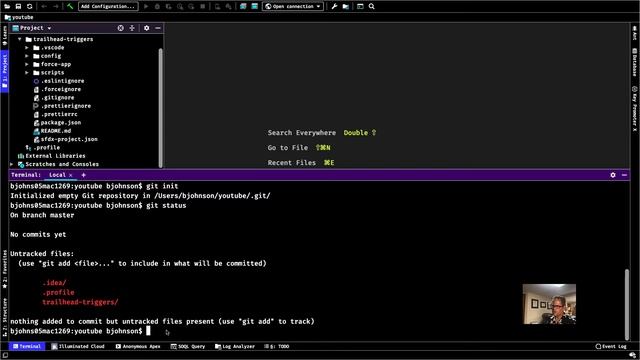Collapse the trailhead-triggers folder
The width and height of the screenshot is (640, 360).
pos(20,39)
